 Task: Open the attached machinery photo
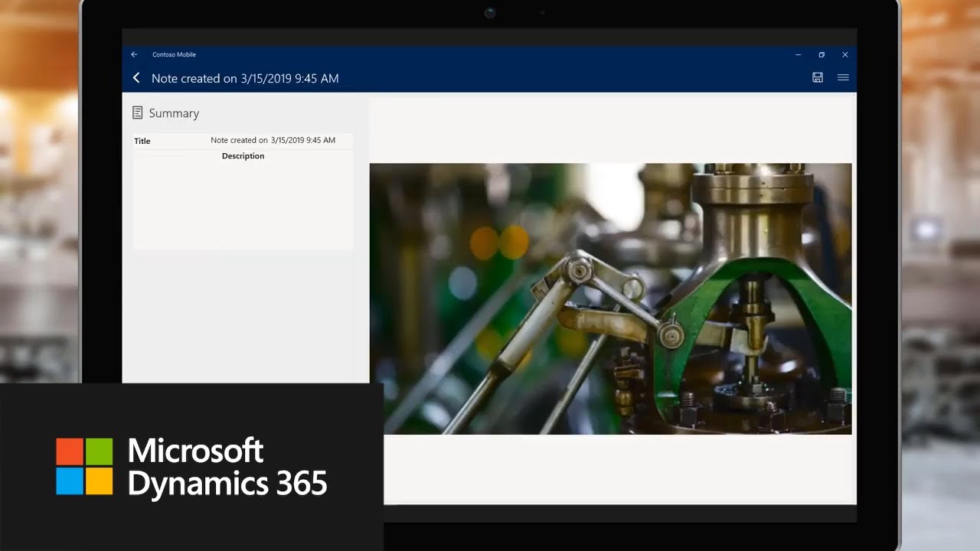[x=610, y=298]
